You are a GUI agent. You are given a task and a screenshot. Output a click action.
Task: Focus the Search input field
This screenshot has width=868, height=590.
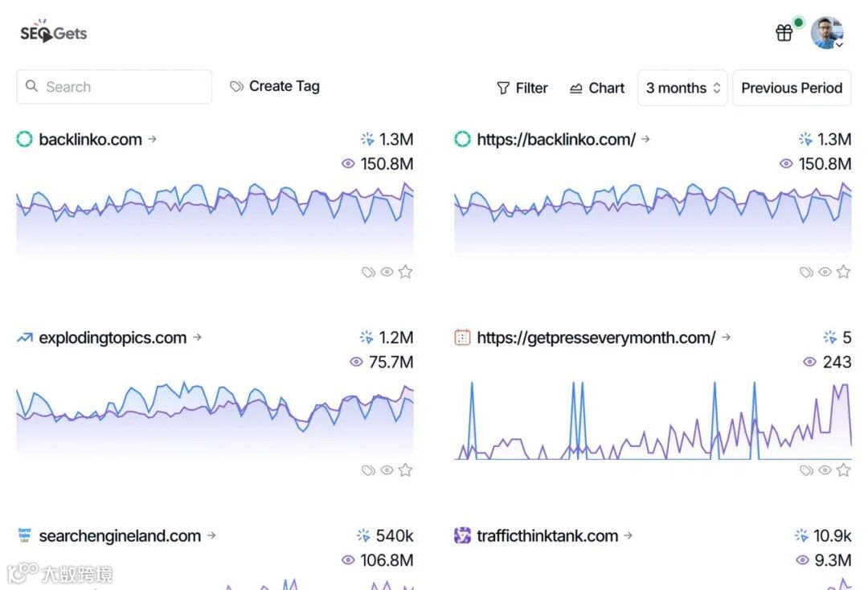[x=114, y=87]
